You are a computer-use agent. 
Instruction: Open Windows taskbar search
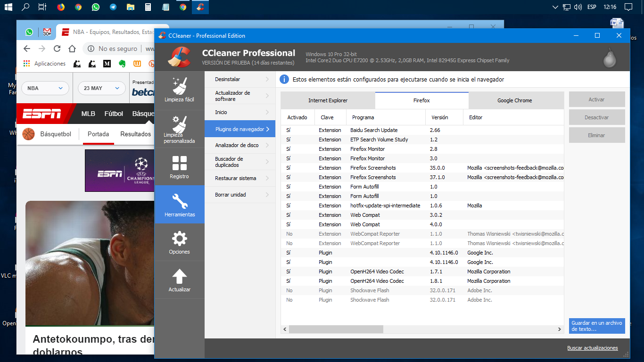(25, 7)
